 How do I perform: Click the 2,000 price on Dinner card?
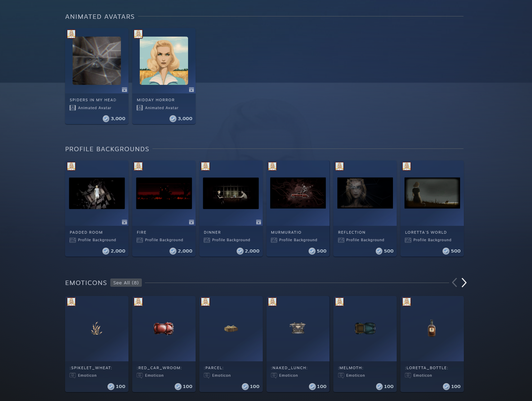(252, 251)
